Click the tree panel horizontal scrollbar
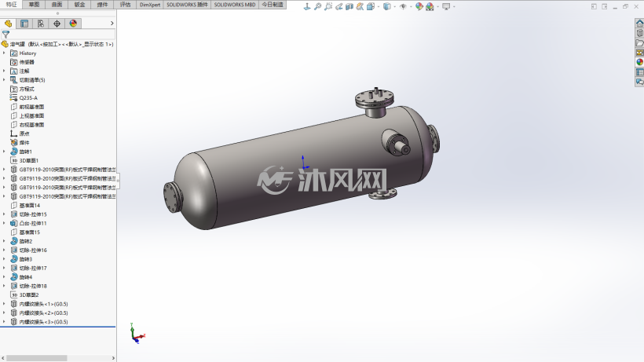644x362 pixels. click(37, 358)
